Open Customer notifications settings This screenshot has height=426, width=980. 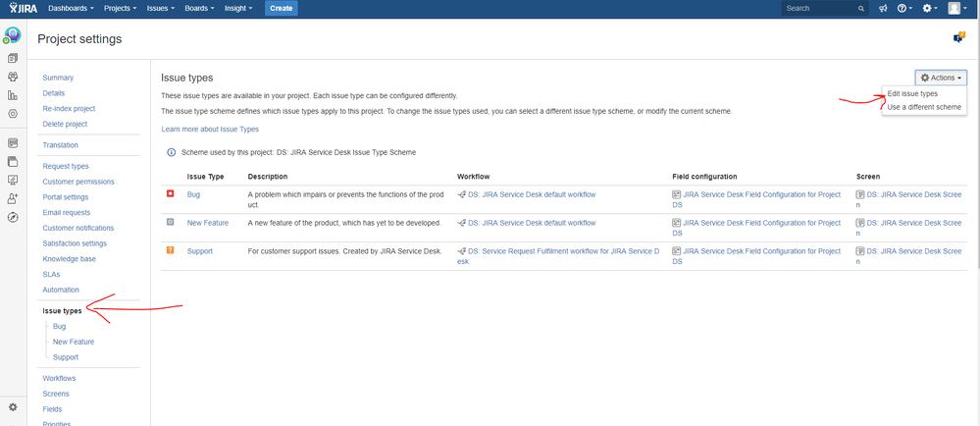click(x=78, y=228)
